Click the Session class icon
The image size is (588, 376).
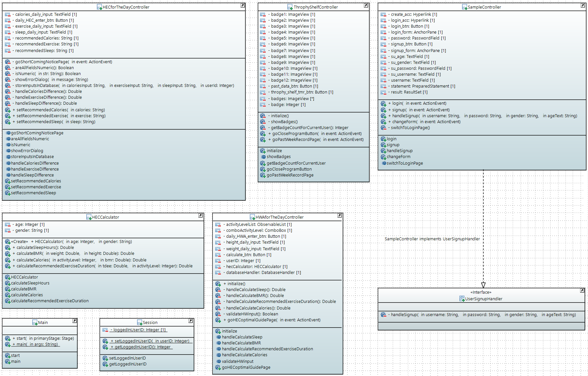coord(140,322)
